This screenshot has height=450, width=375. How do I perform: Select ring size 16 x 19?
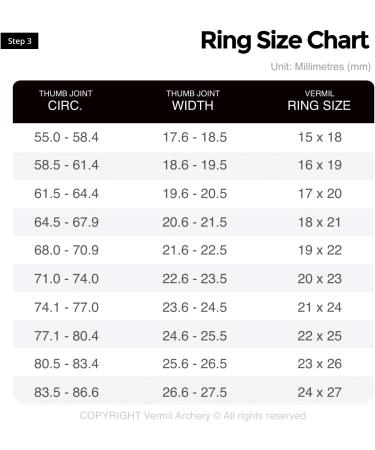[x=320, y=165]
